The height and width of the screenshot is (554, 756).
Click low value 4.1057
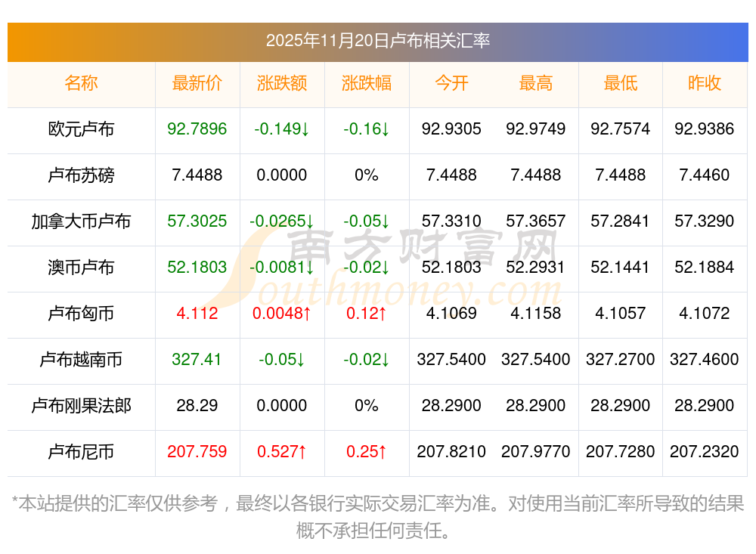point(621,313)
